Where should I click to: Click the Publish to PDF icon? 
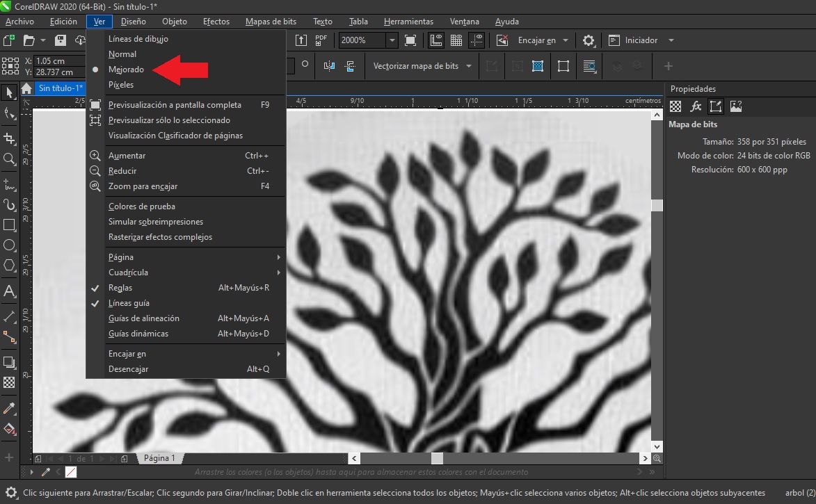[x=321, y=40]
